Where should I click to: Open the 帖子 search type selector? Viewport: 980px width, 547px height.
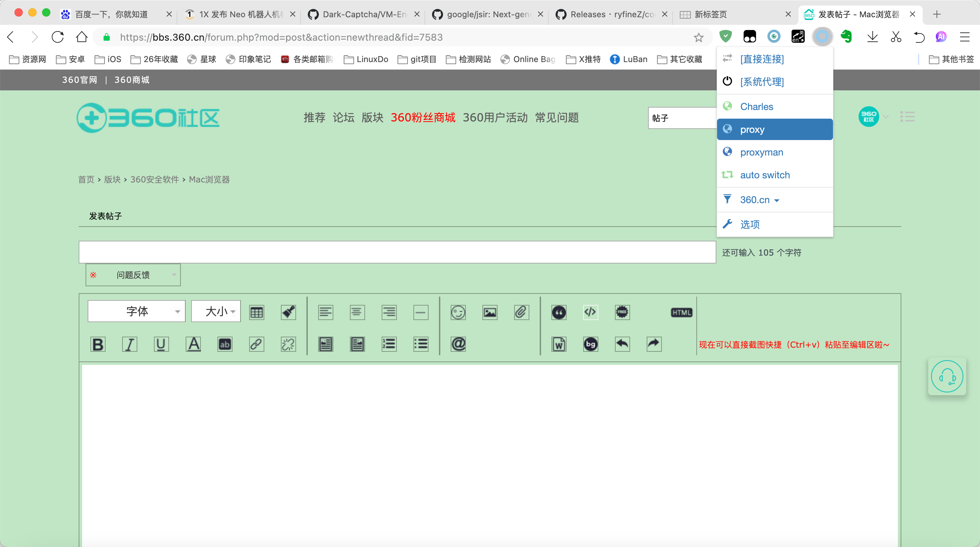pyautogui.click(x=683, y=118)
